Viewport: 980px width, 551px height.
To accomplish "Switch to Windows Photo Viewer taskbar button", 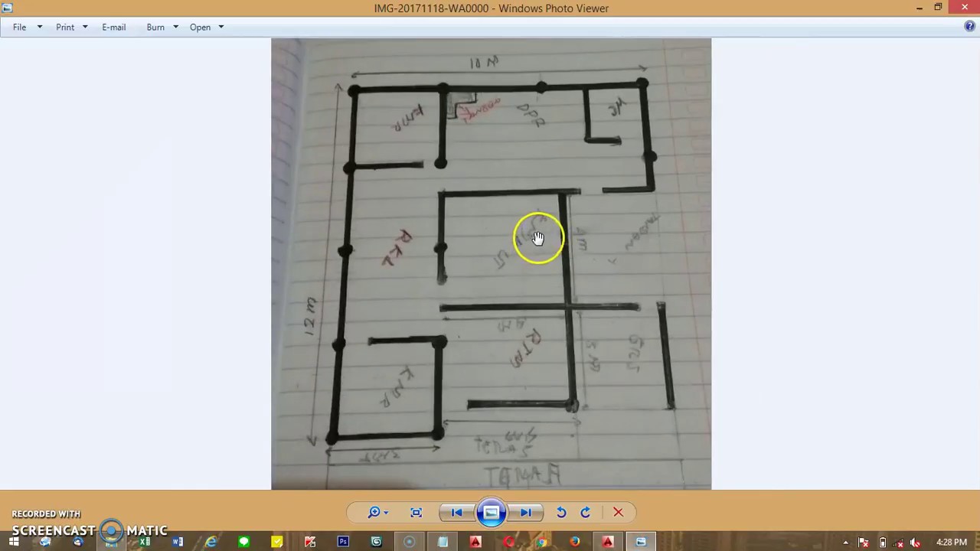I will point(641,542).
